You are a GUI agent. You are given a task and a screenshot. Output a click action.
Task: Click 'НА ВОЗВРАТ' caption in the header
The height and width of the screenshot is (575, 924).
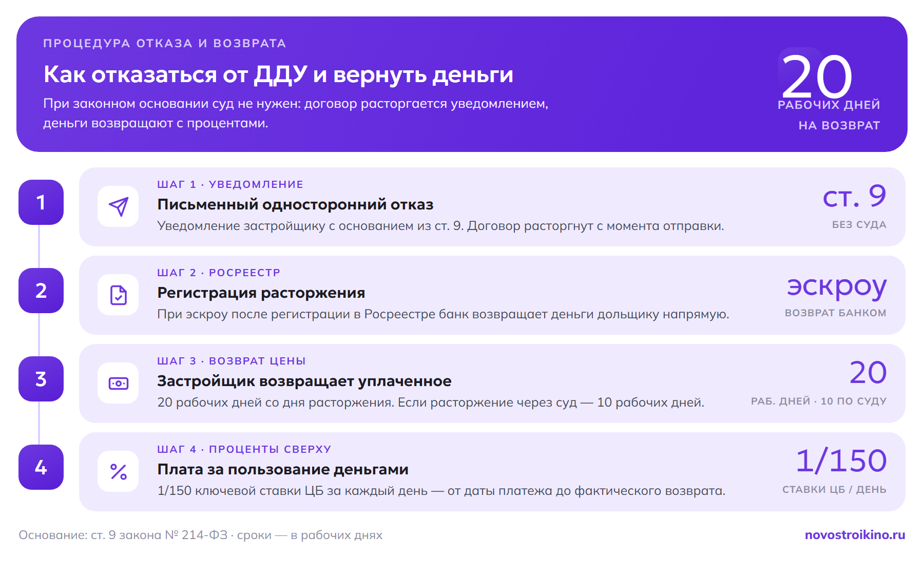click(839, 125)
